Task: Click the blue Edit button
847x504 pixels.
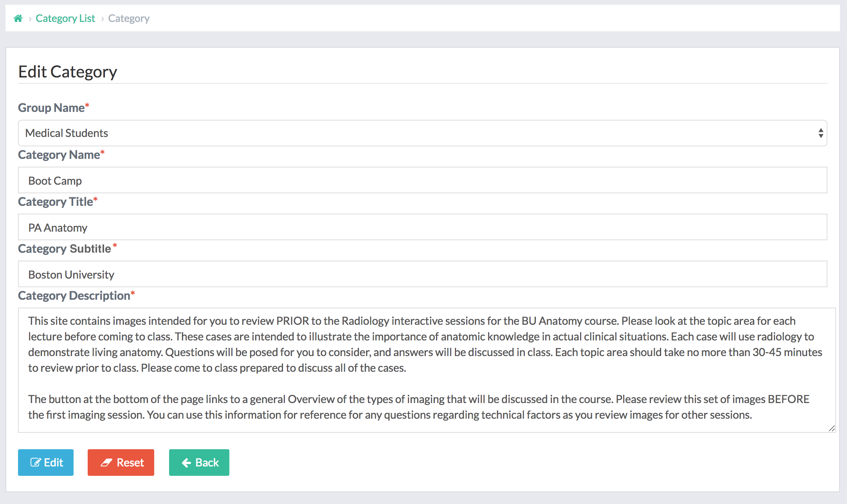Action: point(46,463)
